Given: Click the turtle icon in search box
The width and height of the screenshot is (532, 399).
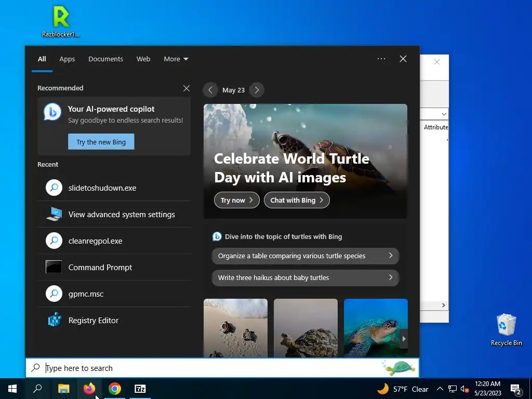Looking at the screenshot, I should pyautogui.click(x=400, y=368).
